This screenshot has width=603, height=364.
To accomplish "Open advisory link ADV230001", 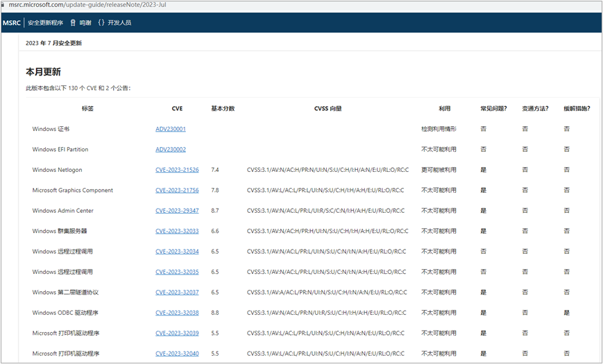I will [x=171, y=129].
